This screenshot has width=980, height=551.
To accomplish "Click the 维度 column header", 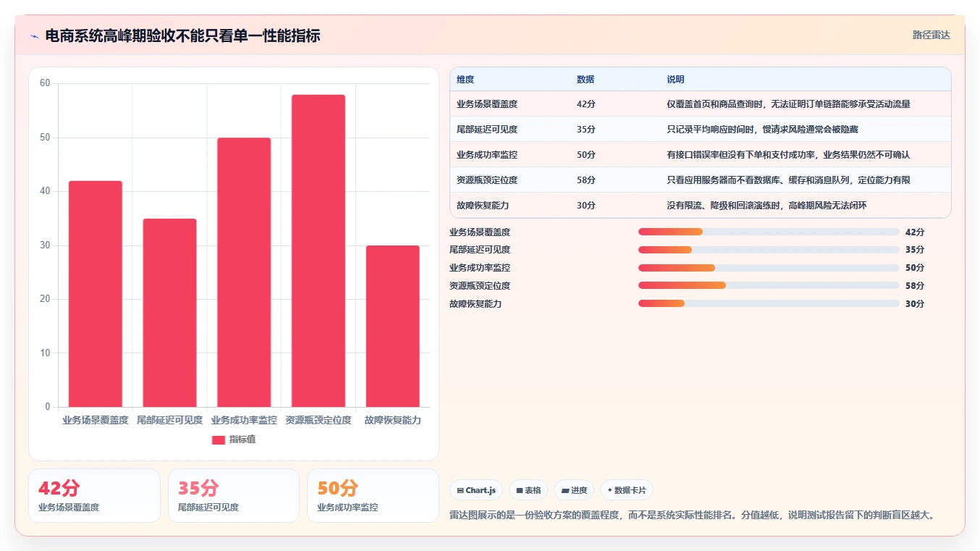I will 465,80.
